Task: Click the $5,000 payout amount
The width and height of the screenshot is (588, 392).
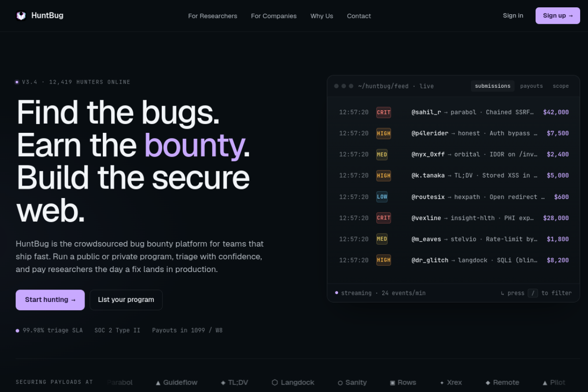Action: click(x=558, y=176)
